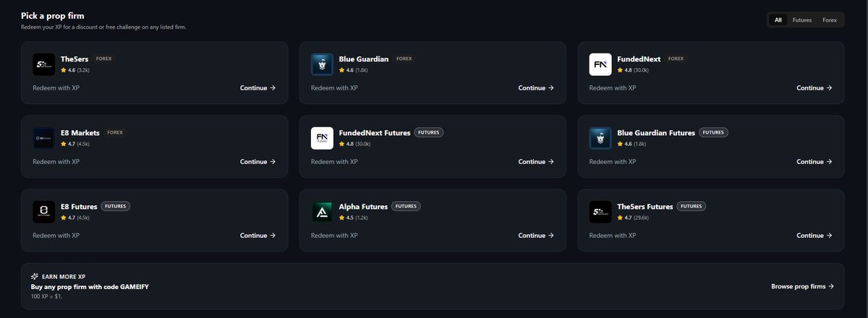Click the 'The5ers' firm name
This screenshot has width=868, height=318.
(74, 59)
